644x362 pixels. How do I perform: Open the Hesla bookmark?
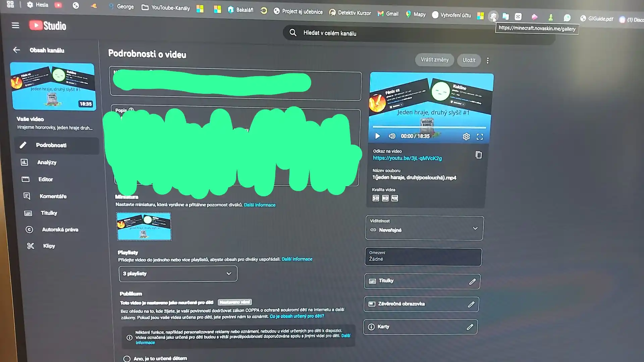38,5
